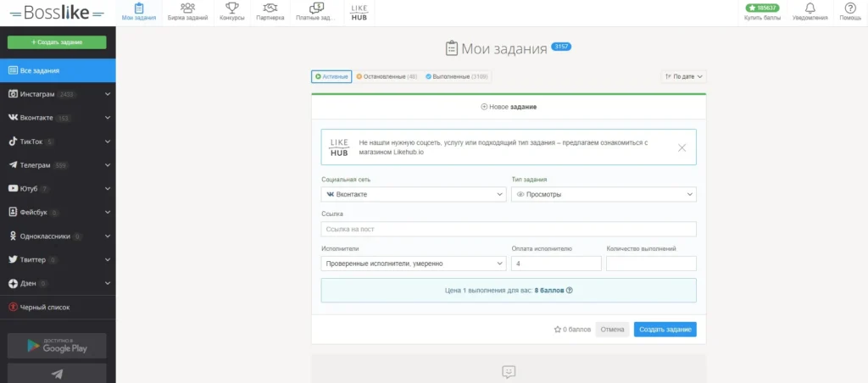Select Все задания in the sidebar
This screenshot has width=868, height=383.
click(x=58, y=71)
